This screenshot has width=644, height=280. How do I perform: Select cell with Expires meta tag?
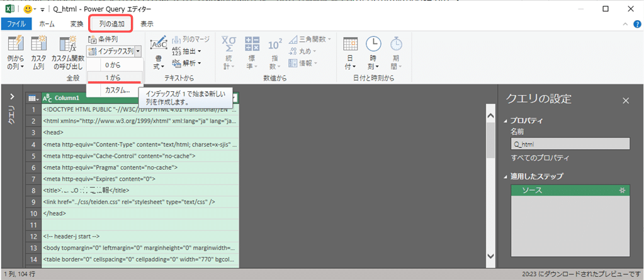(140, 179)
